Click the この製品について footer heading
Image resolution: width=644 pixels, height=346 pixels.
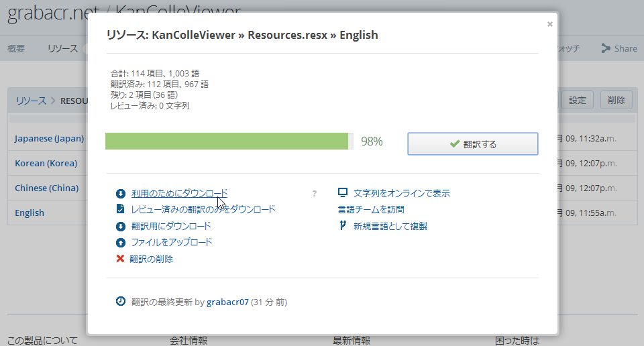(x=42, y=340)
